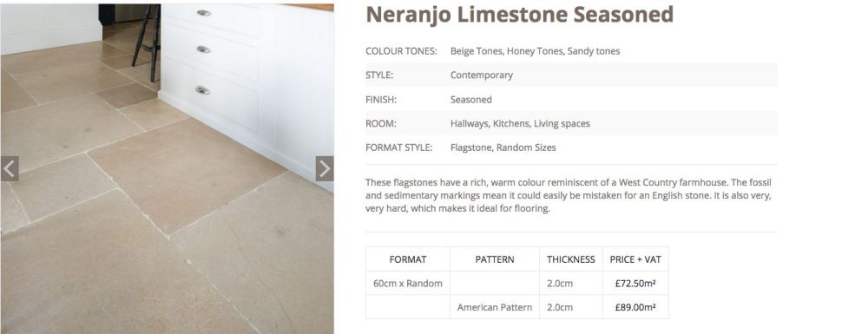This screenshot has width=868, height=334.
Task: Click the Contemporary style value
Action: pos(482,75)
